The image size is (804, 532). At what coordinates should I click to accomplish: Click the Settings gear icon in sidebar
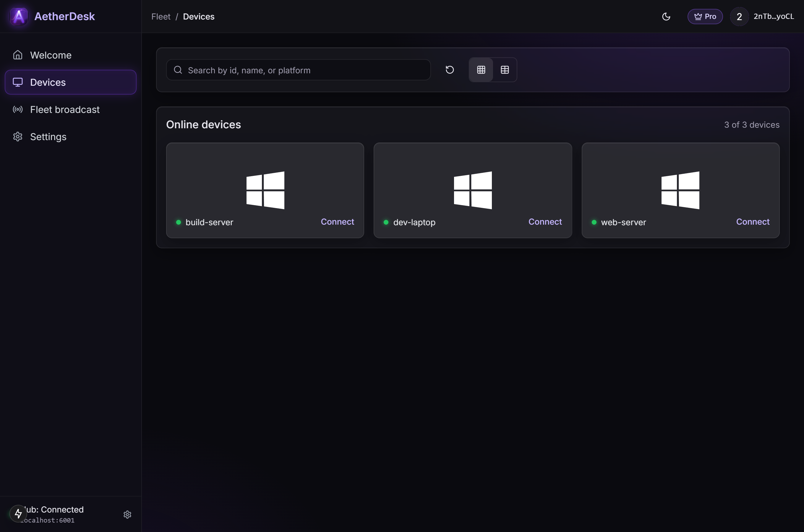[18, 136]
